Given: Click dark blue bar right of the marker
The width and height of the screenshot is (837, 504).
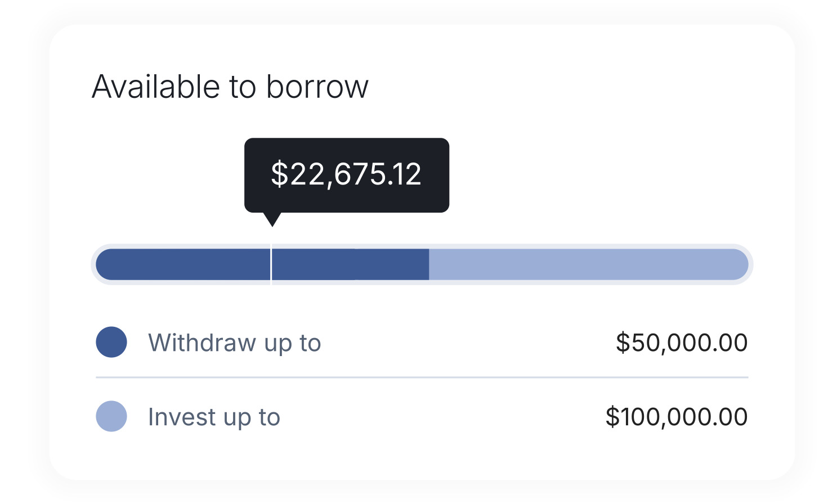Looking at the screenshot, I should (349, 264).
